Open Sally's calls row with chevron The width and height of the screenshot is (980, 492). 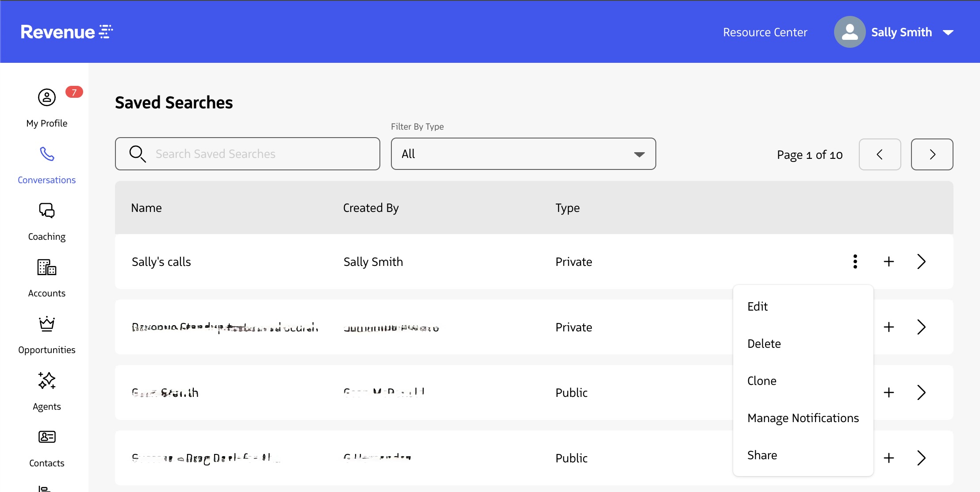click(922, 261)
